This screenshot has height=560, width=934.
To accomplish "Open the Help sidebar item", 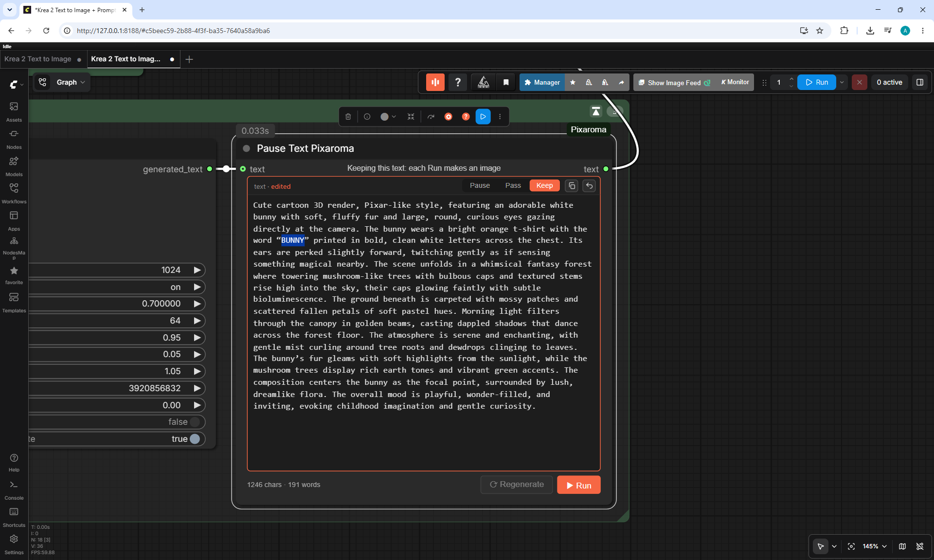I will click(x=14, y=463).
